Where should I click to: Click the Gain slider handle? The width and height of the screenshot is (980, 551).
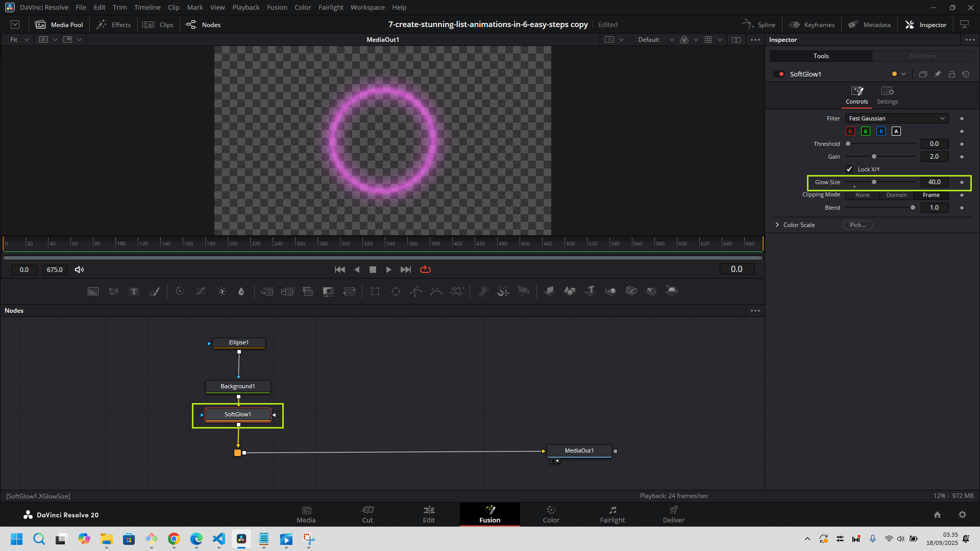pos(874,157)
